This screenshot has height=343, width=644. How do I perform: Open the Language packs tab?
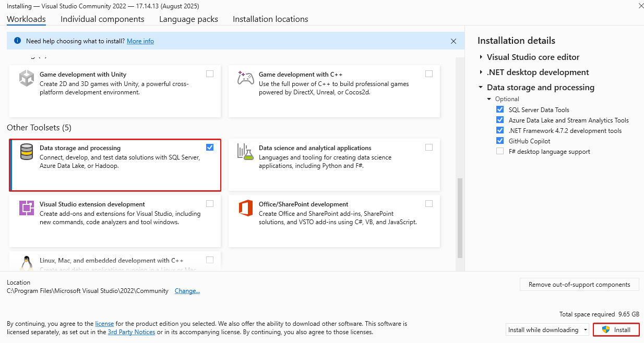(188, 19)
